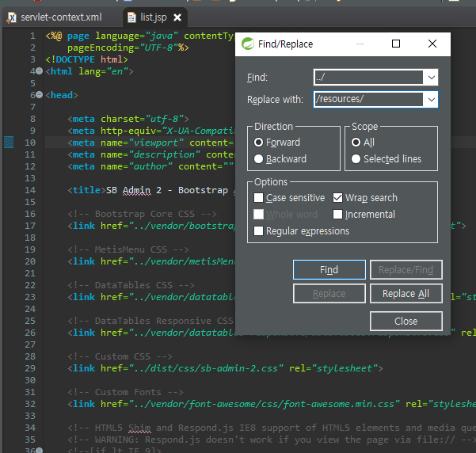This screenshot has width=476, height=453.
Task: Toggle the Incremental checkbox
Action: click(x=337, y=215)
